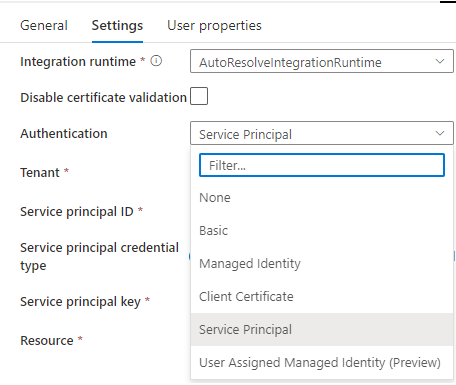Click the Tenant field label
456x385 pixels.
click(x=40, y=173)
